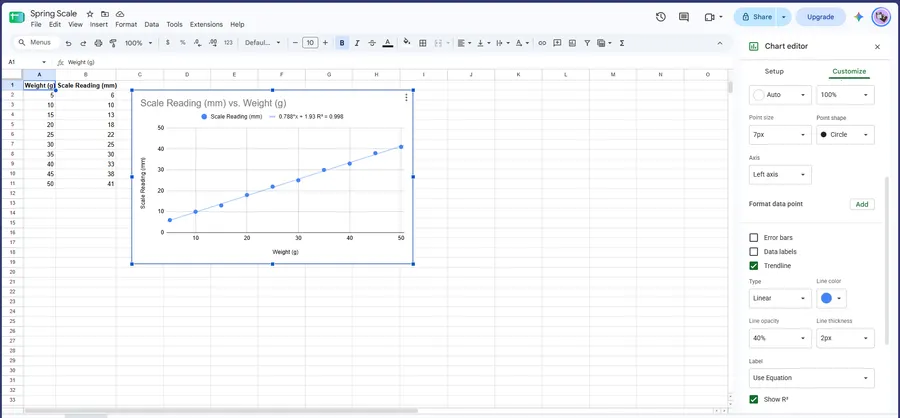Open the horizontal align dropdown
The height and width of the screenshot is (418, 900).
click(465, 43)
